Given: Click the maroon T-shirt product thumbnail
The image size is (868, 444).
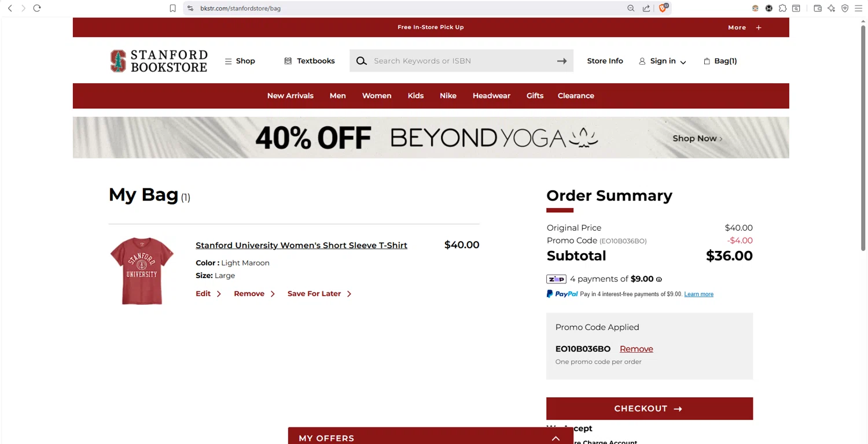Looking at the screenshot, I should tap(142, 271).
